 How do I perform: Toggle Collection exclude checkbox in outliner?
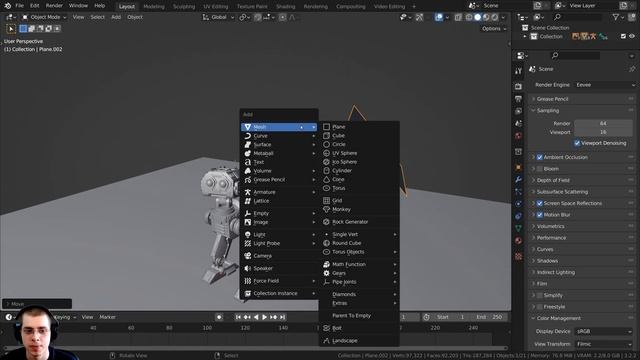click(x=623, y=36)
